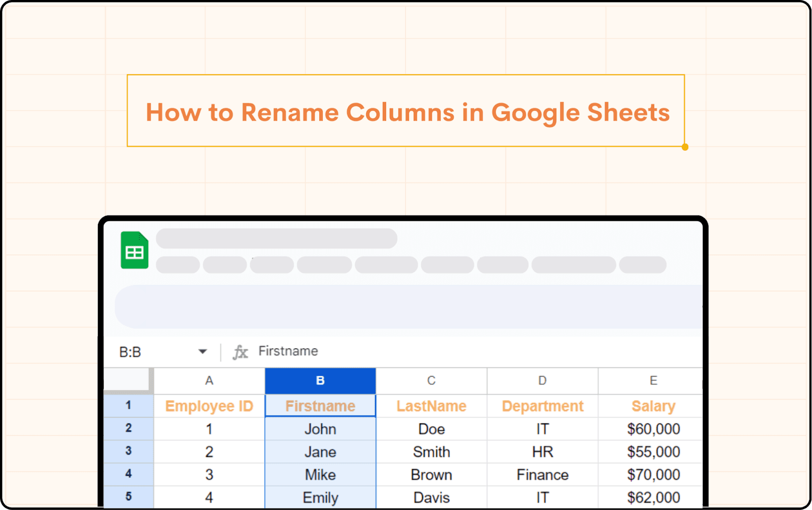Select row 1 header

(x=128, y=405)
